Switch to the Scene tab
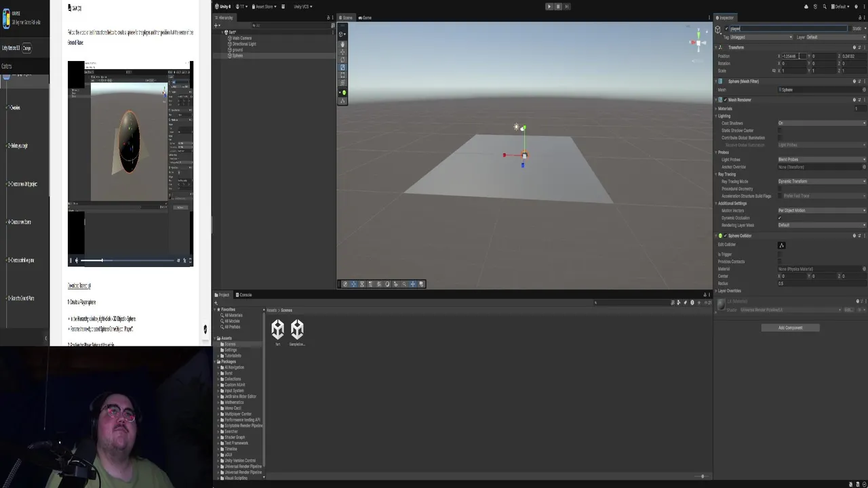868x488 pixels. coord(347,18)
